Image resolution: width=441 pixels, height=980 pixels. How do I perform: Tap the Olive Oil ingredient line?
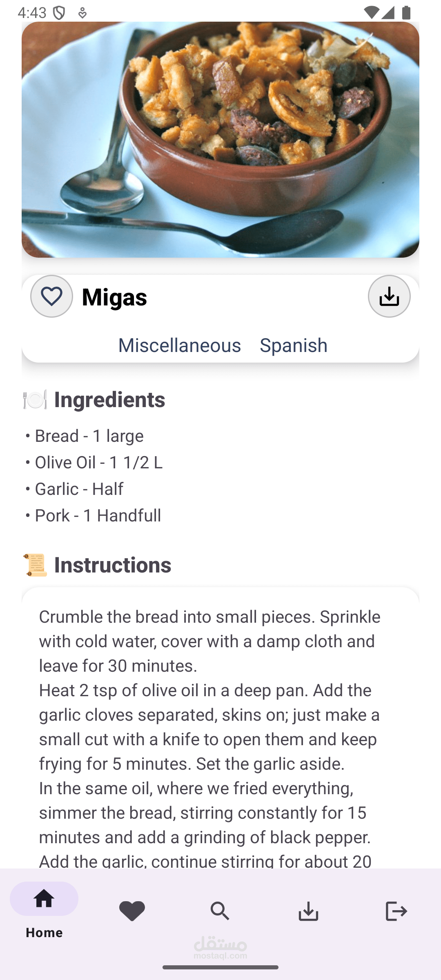coord(98,462)
